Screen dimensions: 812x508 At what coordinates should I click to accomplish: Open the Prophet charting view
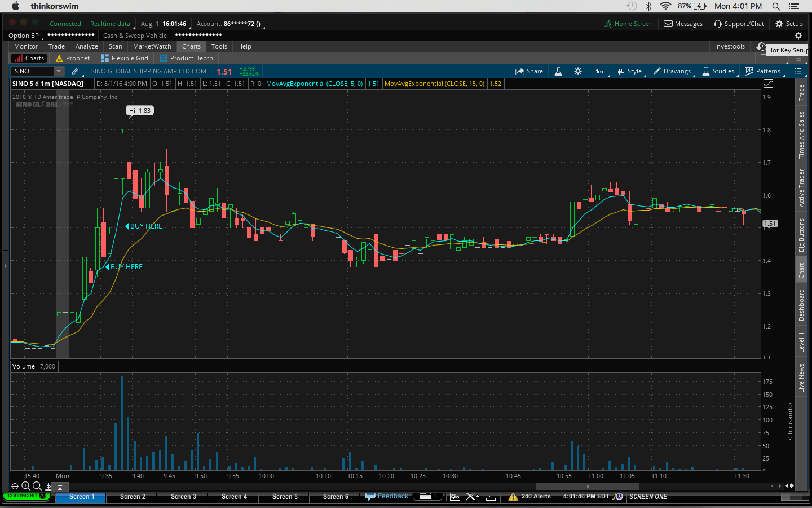[73, 58]
